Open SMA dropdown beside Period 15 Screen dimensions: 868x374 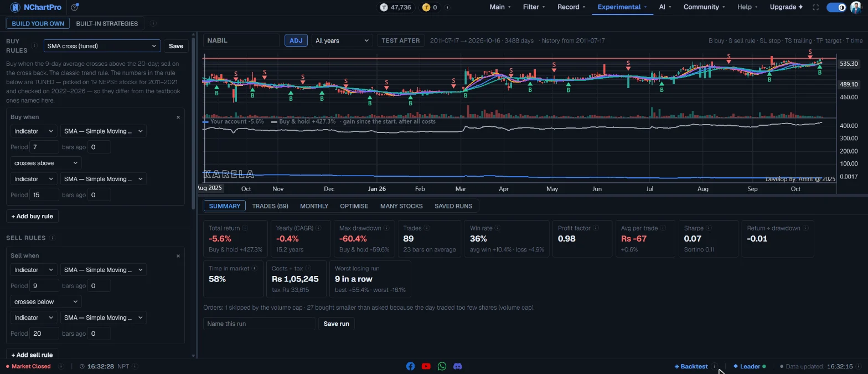click(103, 179)
